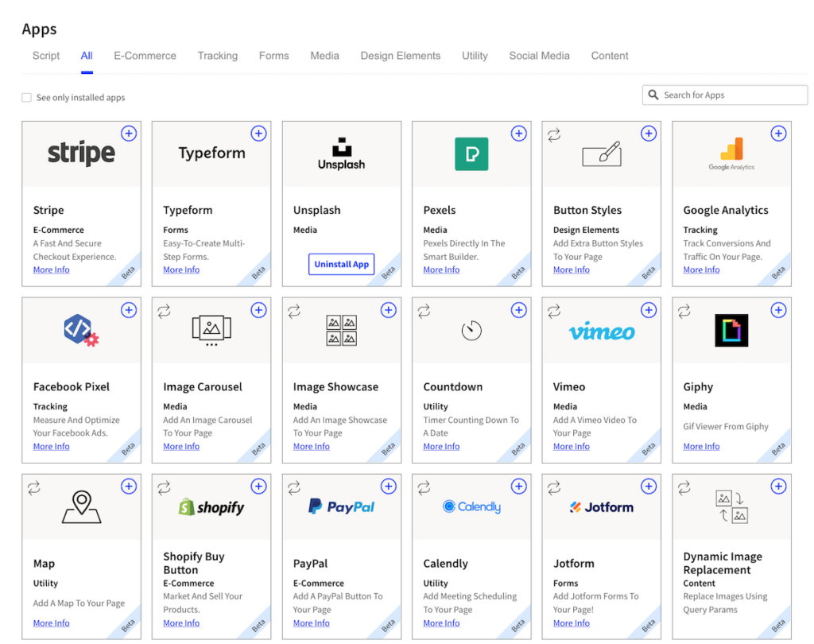Click replace arrows icon on Jotform card
Screen dimensions: 814x644
[554, 487]
